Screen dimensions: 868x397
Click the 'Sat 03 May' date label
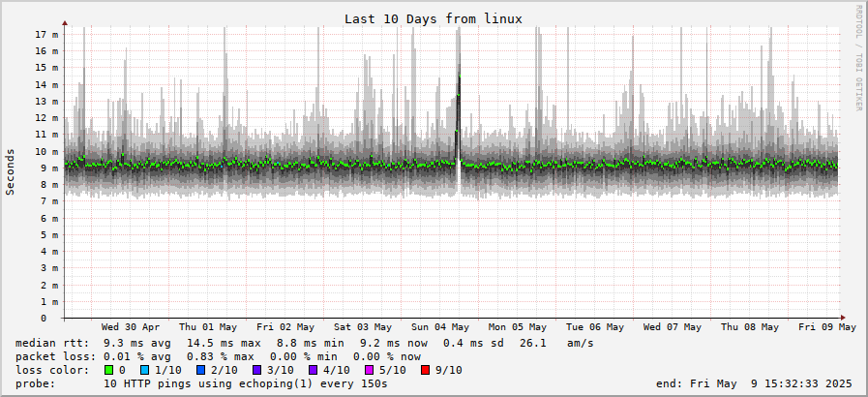point(363,327)
